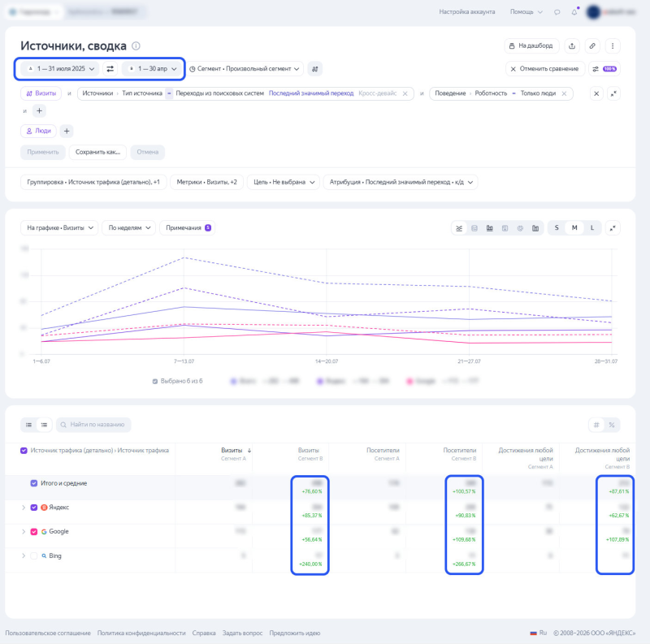Click the export report icon
650x644 pixels.
pos(572,46)
